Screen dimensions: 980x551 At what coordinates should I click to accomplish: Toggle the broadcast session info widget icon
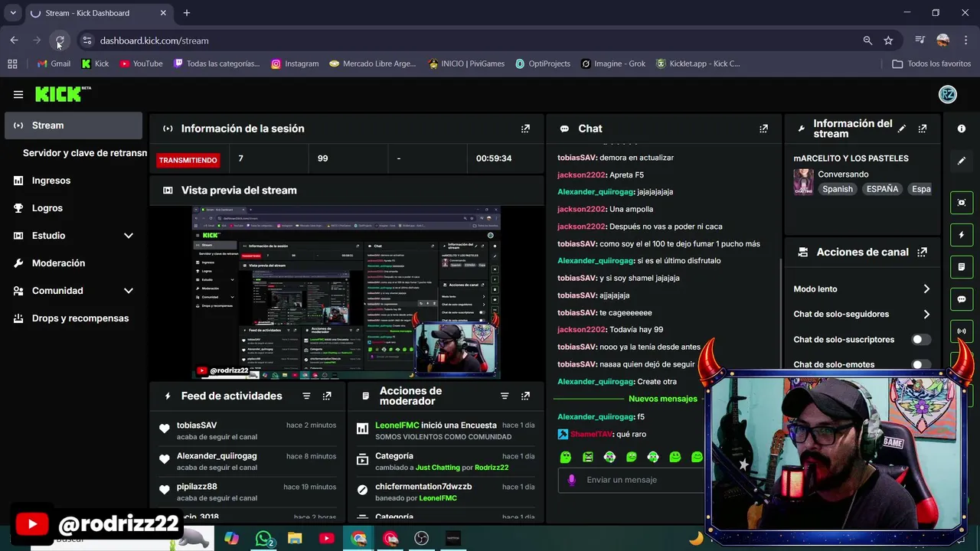(x=962, y=331)
